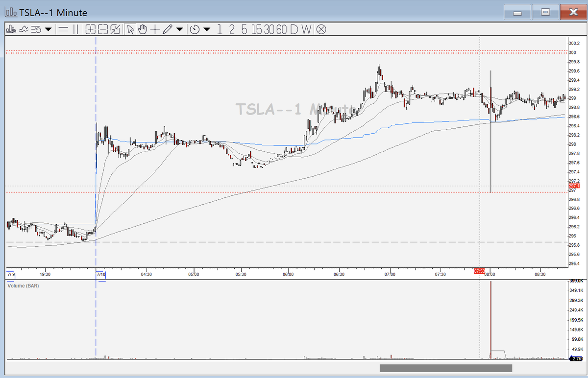Open the chart settings bar-graph icon
Image resolution: width=588 pixels, height=378 pixels.
[x=11, y=29]
